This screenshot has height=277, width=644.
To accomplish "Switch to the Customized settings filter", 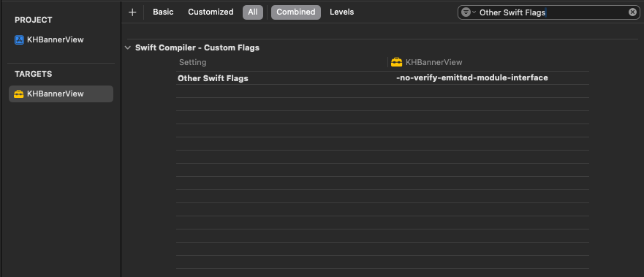I will [x=211, y=12].
